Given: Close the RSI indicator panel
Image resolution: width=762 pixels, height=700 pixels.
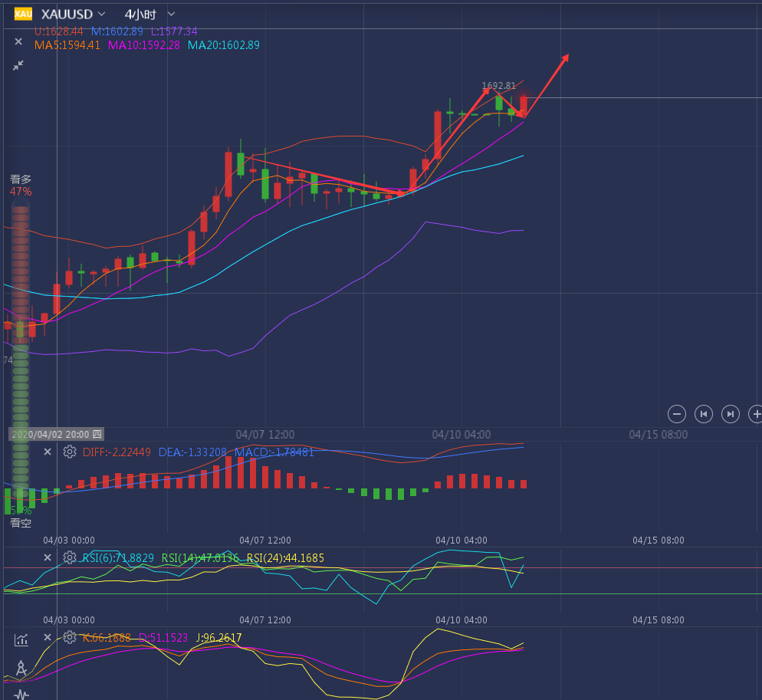Looking at the screenshot, I should (48, 557).
